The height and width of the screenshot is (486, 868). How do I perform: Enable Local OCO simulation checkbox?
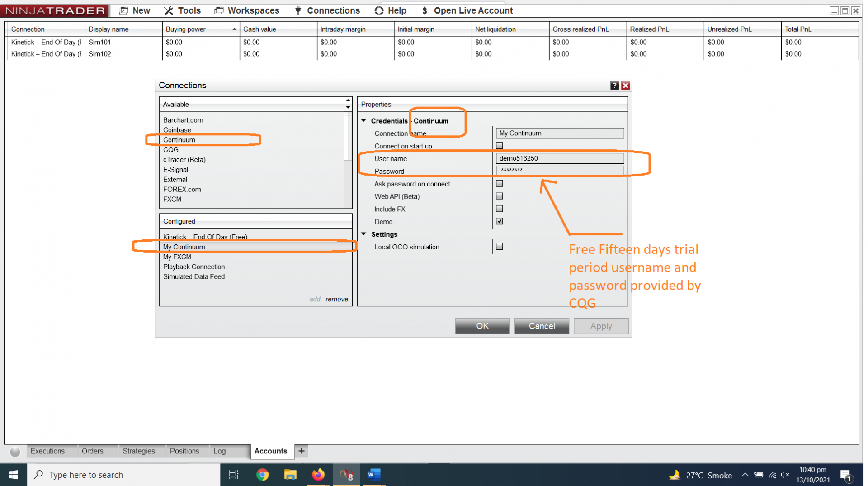pyautogui.click(x=500, y=247)
